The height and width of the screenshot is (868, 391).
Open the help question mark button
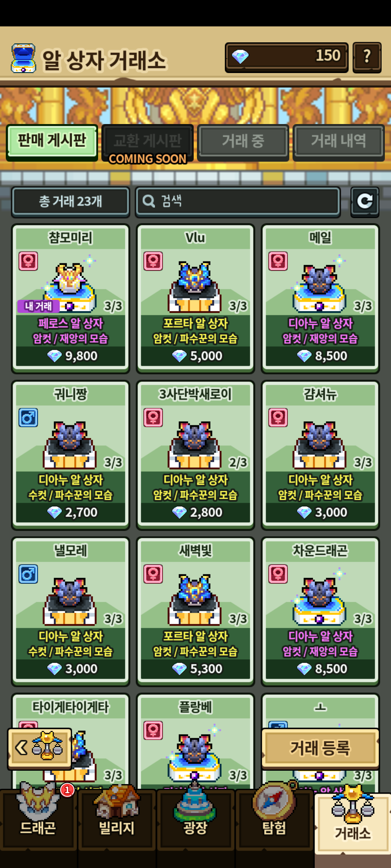pyautogui.click(x=367, y=57)
